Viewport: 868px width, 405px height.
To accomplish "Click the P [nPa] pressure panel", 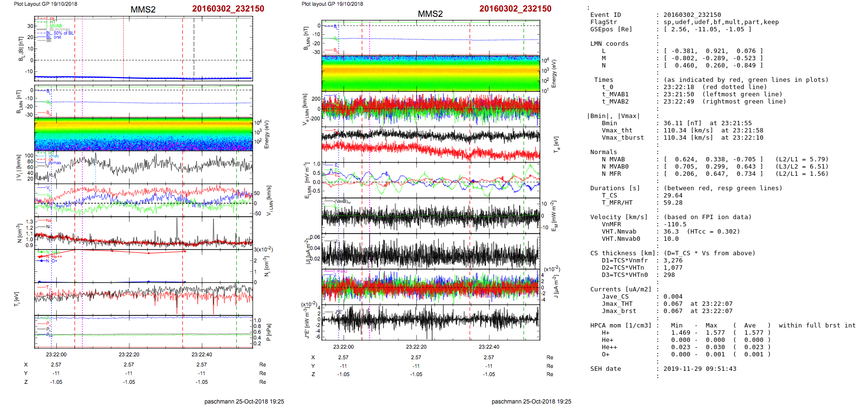I will pos(143,331).
